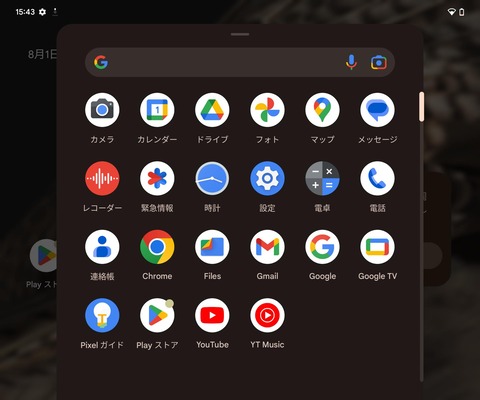Screen dimensions: 480x400
Task: Open the 時計 clock app
Action: click(x=212, y=178)
